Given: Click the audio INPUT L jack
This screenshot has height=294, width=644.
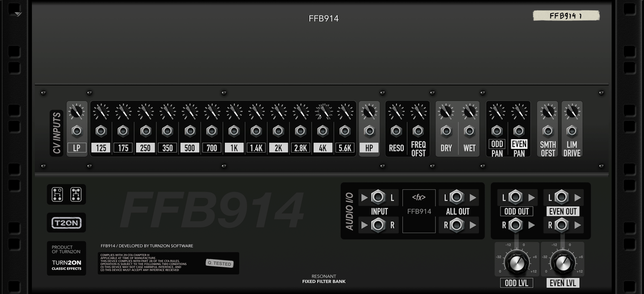Looking at the screenshot, I should (x=378, y=197).
